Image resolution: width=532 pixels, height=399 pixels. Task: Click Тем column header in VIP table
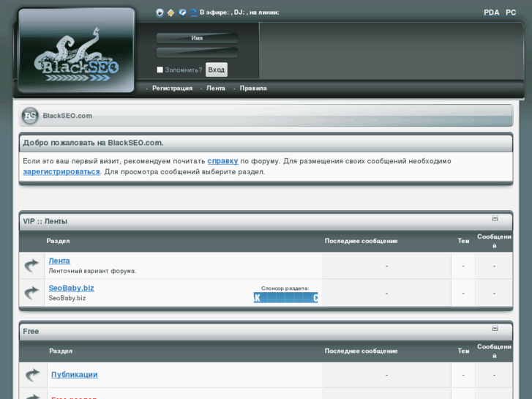click(463, 241)
